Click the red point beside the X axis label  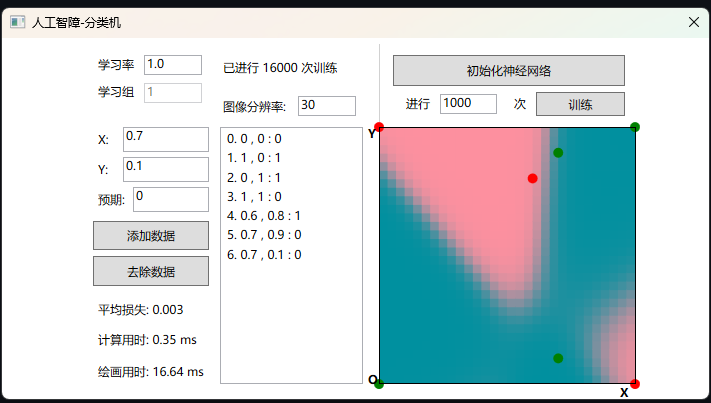point(635,384)
